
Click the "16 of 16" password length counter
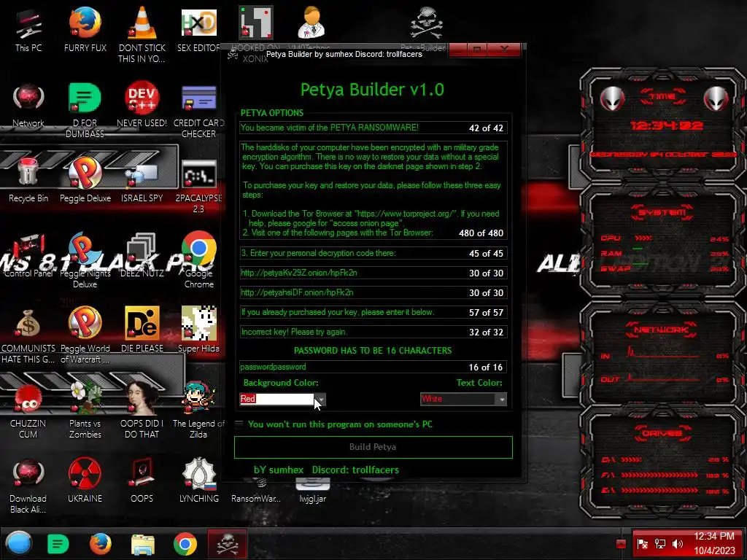pos(485,367)
